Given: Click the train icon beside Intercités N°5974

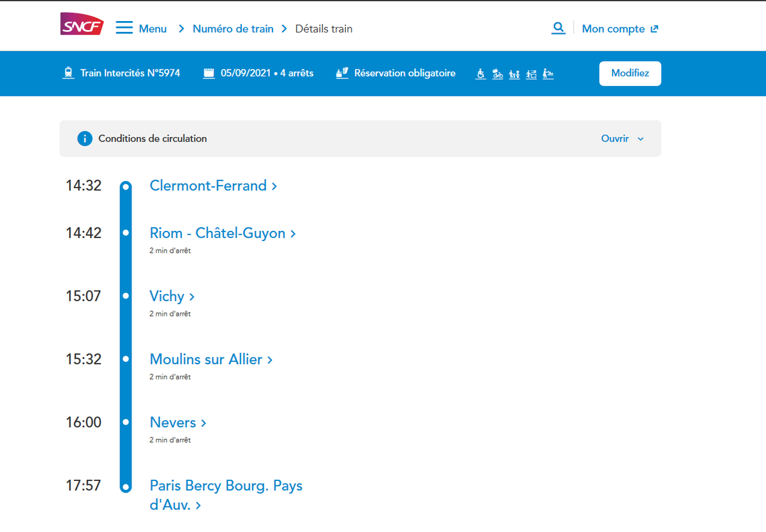Looking at the screenshot, I should (x=68, y=73).
